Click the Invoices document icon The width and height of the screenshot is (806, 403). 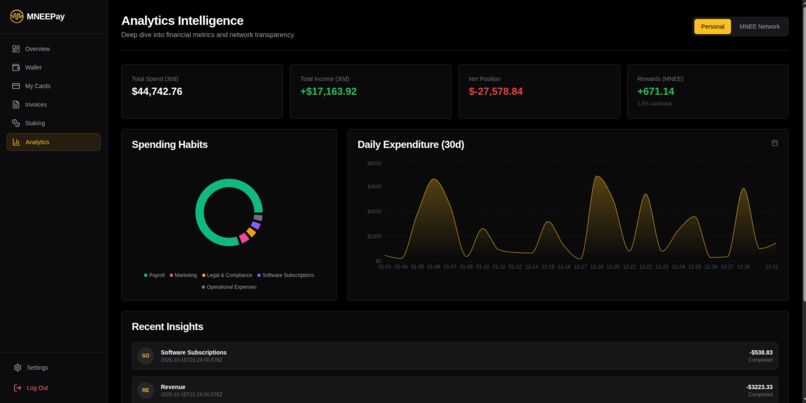pos(16,104)
